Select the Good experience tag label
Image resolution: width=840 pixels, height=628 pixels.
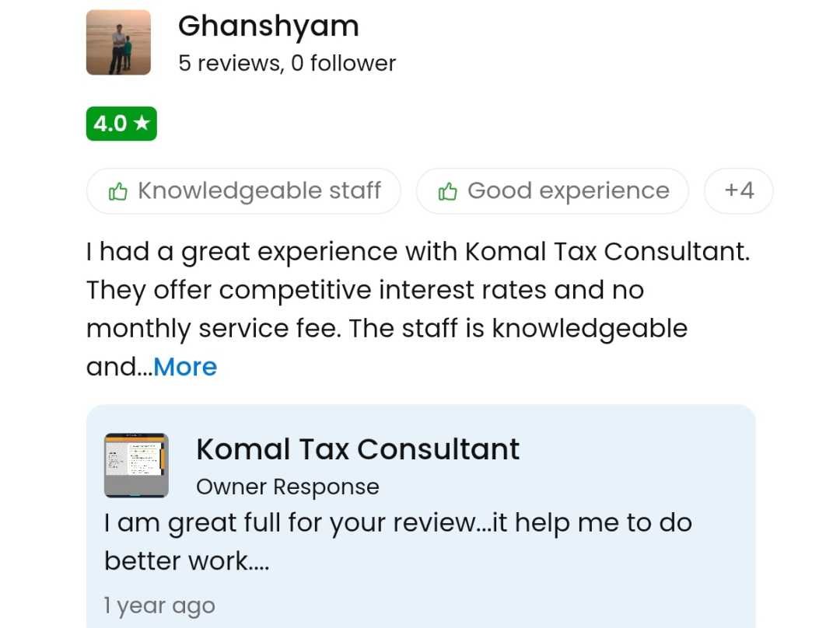point(568,191)
